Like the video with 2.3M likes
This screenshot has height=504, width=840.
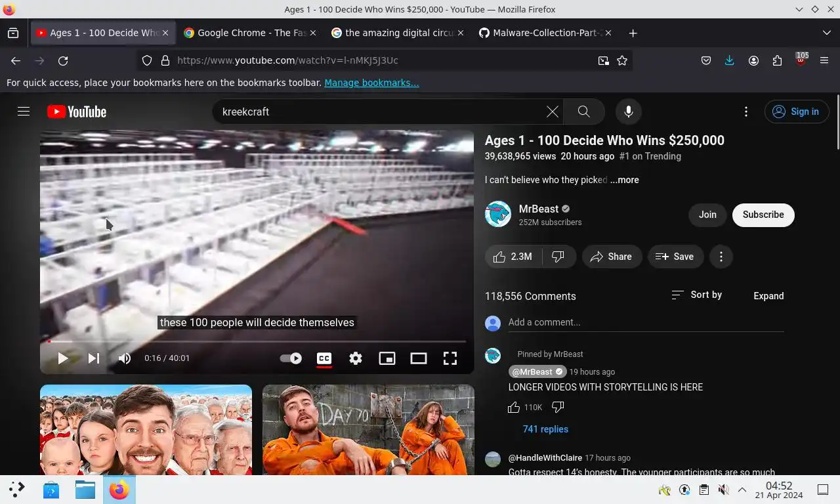pos(513,257)
